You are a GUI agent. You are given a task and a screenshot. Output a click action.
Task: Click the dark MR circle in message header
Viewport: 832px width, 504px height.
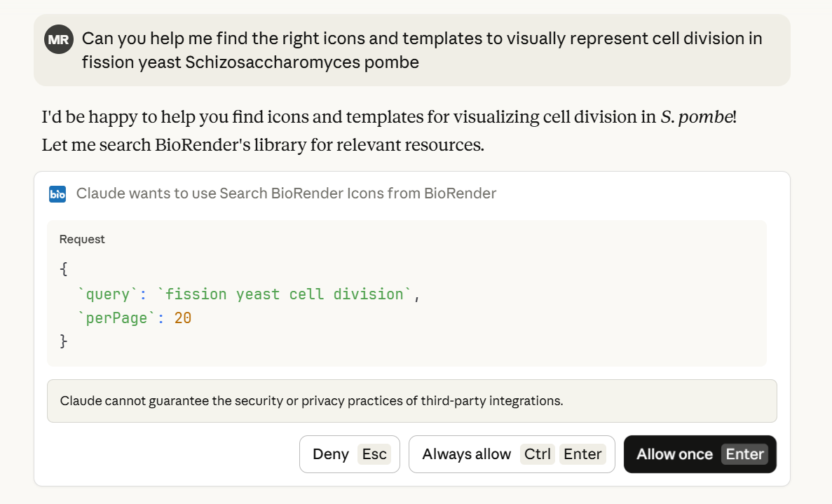tap(59, 39)
